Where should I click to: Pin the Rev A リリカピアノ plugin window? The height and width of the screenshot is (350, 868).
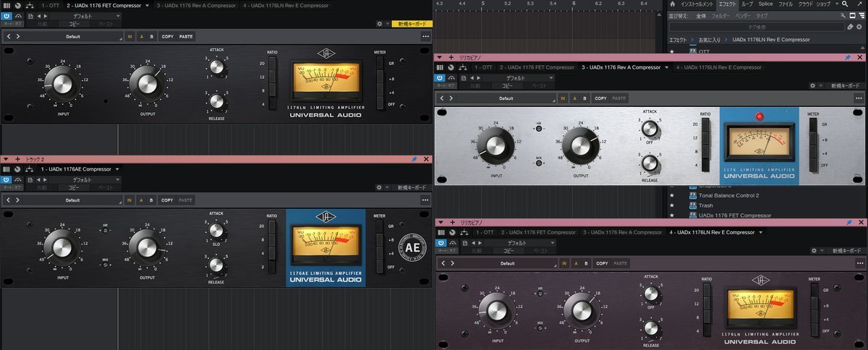pyautogui.click(x=848, y=57)
